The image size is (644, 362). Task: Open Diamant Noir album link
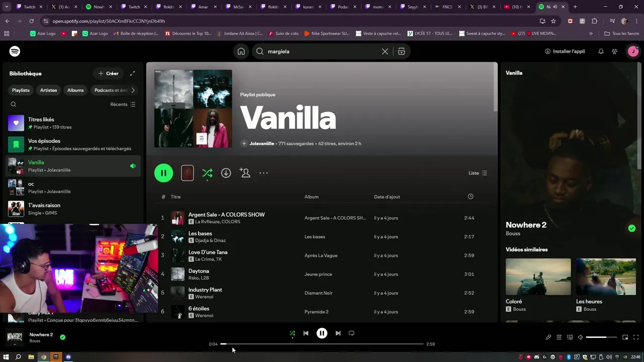tap(318, 293)
